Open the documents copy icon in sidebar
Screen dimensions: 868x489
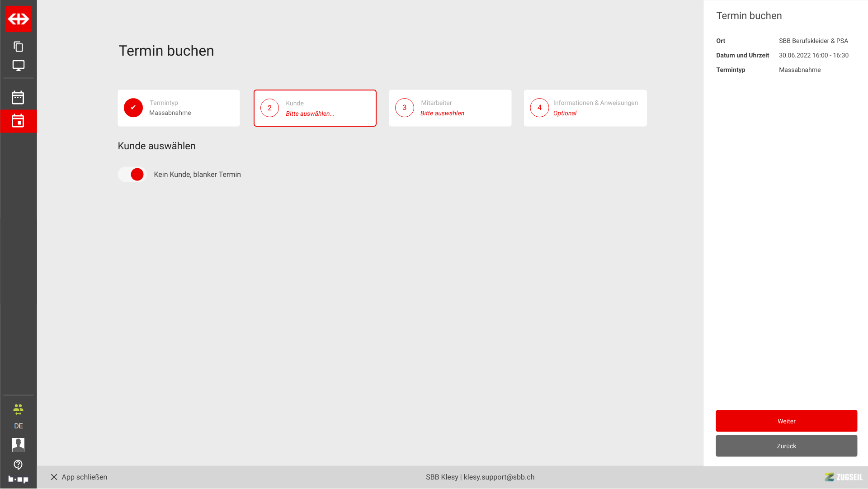[18, 47]
